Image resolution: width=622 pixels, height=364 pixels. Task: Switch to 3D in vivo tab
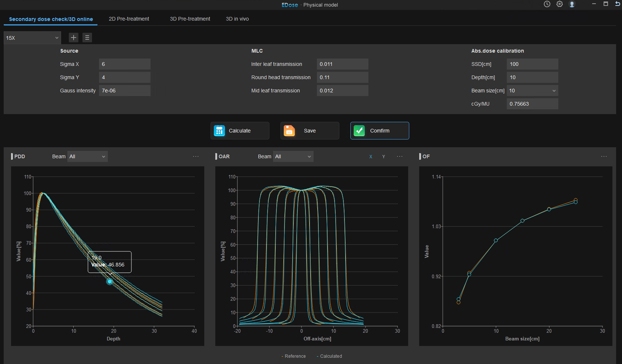pos(237,19)
